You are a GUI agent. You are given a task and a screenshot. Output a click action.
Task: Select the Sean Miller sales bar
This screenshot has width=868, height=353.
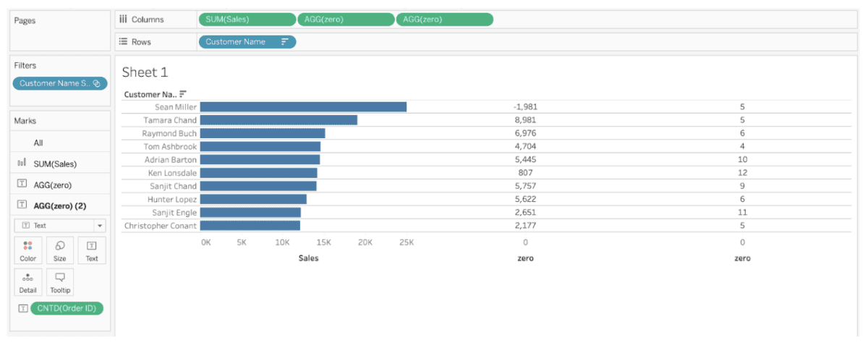click(x=303, y=107)
